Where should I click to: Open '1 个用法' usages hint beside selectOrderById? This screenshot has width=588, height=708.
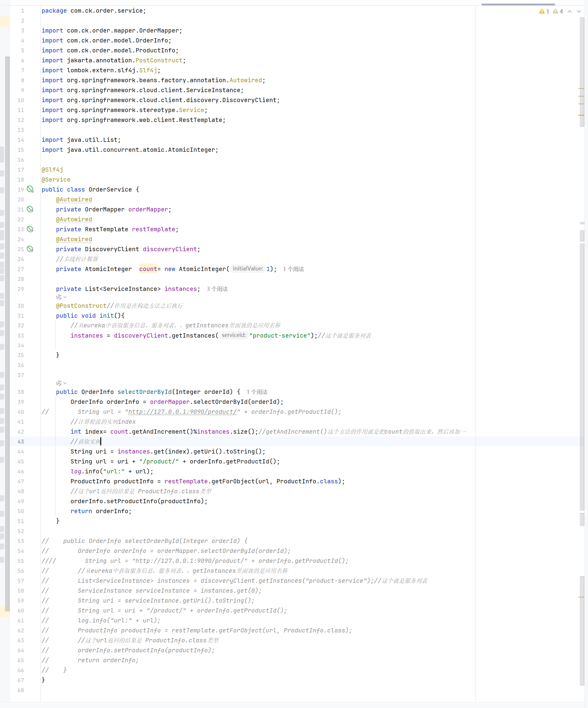pyautogui.click(x=257, y=392)
